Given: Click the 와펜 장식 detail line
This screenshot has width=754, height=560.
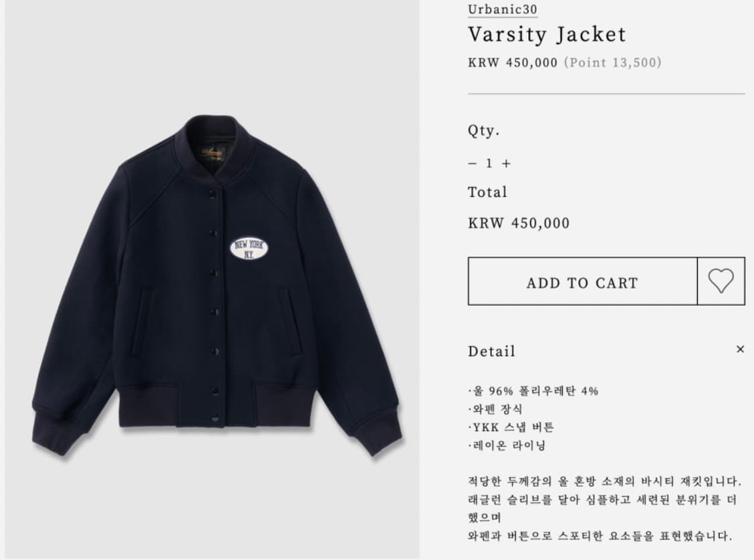Looking at the screenshot, I should (495, 409).
